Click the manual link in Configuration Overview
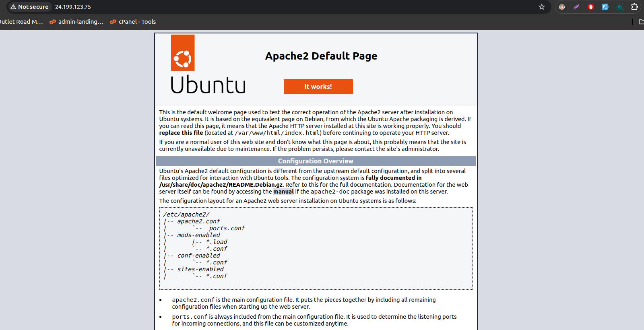 pos(283,192)
